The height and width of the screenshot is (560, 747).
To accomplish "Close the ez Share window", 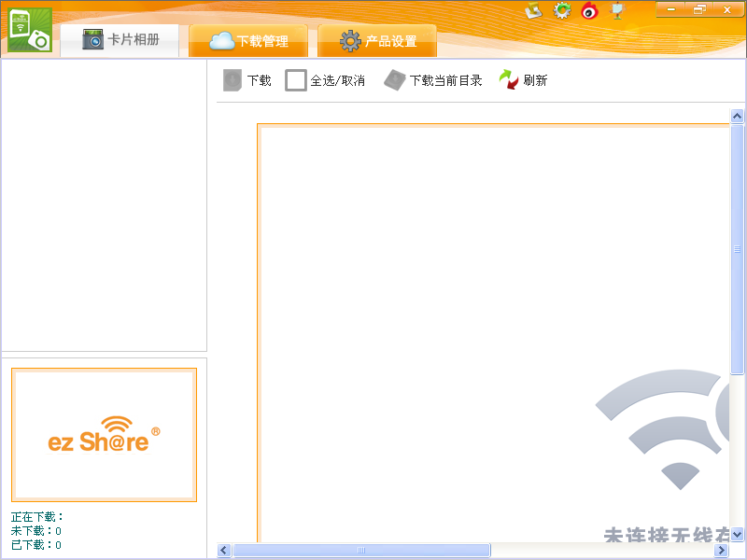I will click(x=727, y=9).
